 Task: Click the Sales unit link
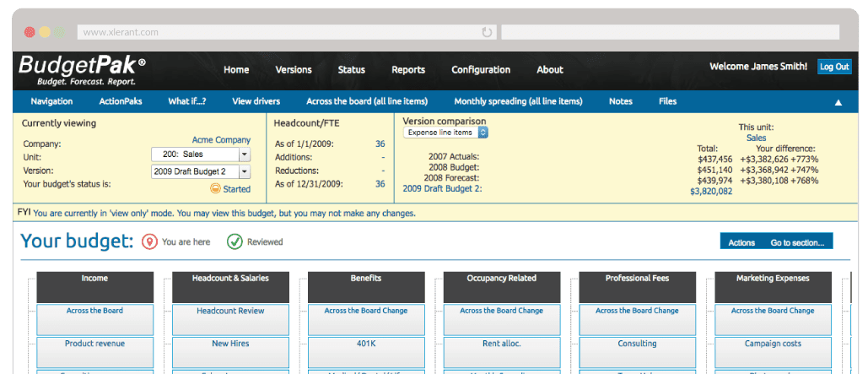(756, 138)
